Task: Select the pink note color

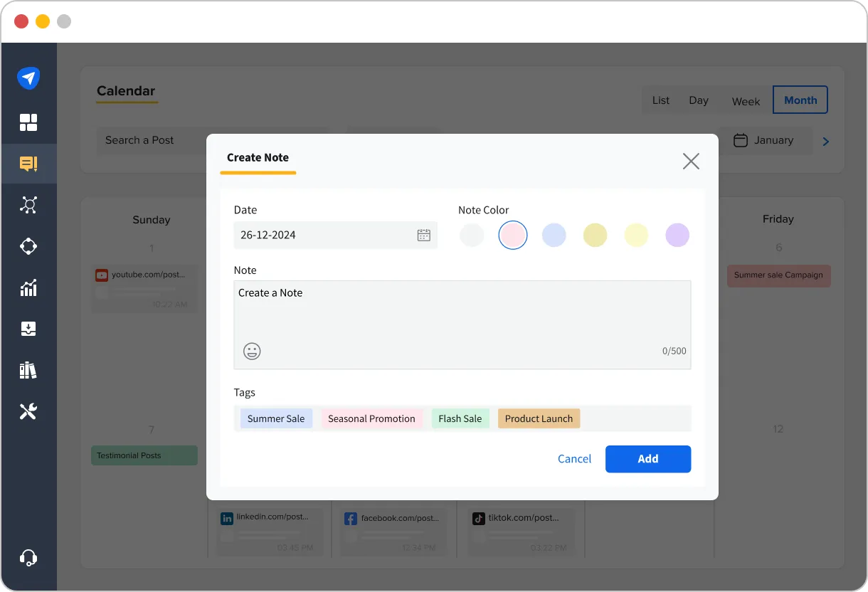Action: (x=513, y=235)
